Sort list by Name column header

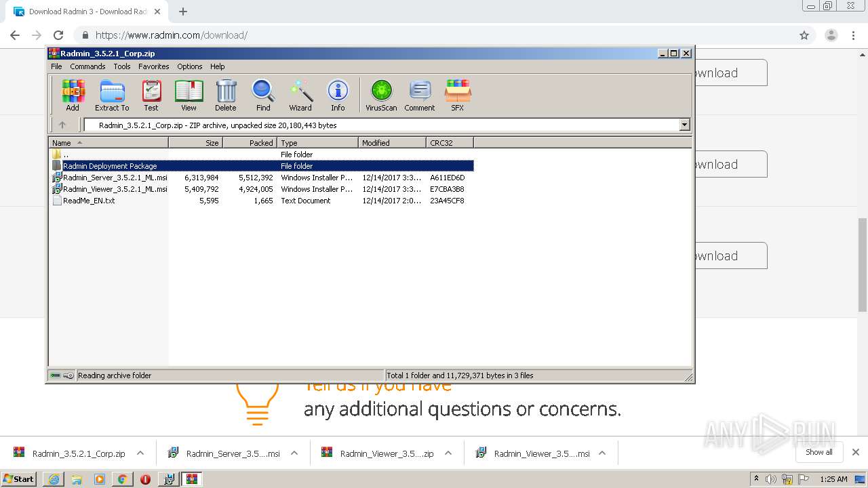pyautogui.click(x=108, y=143)
